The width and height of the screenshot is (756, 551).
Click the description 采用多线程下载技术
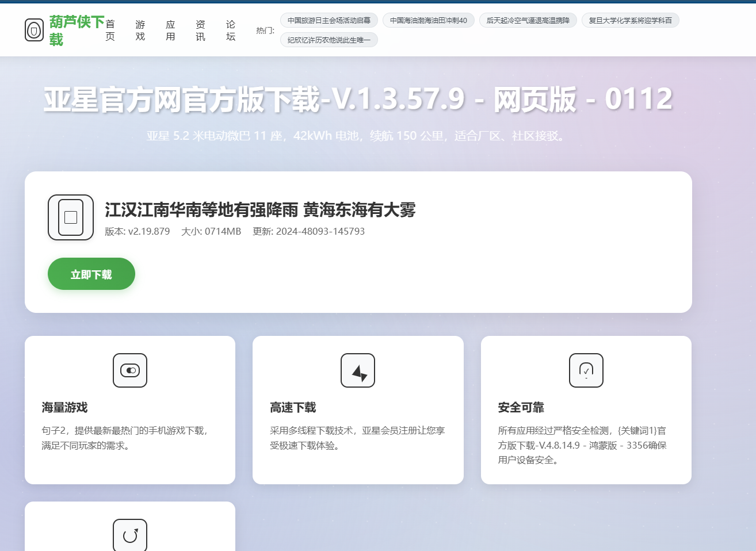click(x=357, y=438)
